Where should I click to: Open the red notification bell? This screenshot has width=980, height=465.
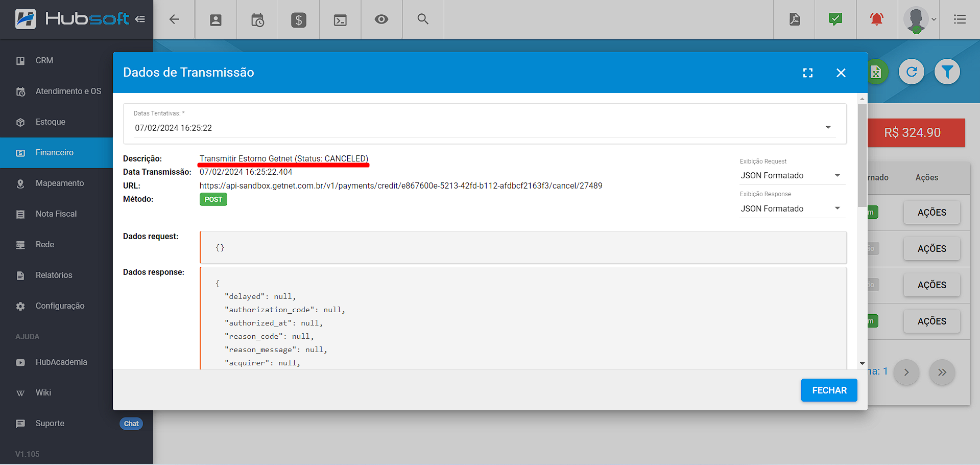pyautogui.click(x=877, y=19)
